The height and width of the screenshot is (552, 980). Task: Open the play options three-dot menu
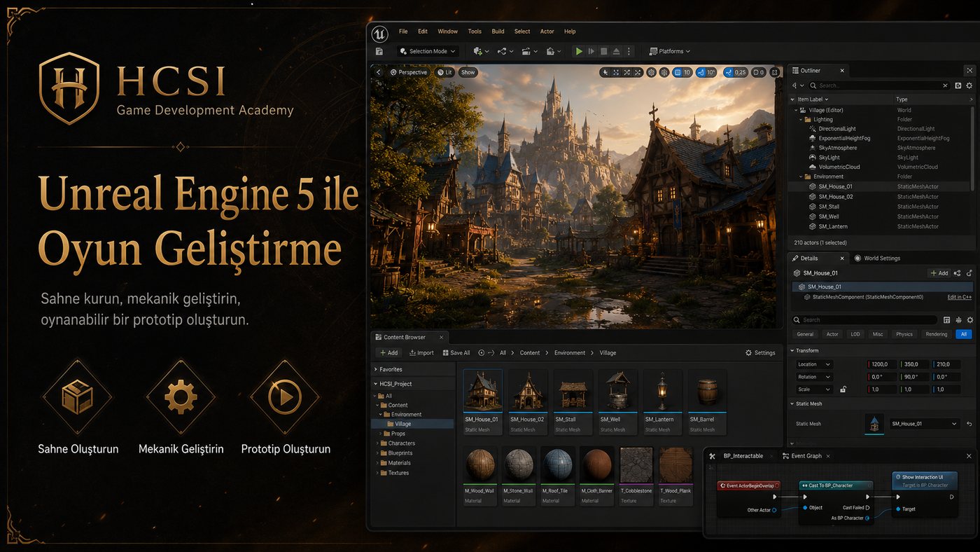(629, 51)
